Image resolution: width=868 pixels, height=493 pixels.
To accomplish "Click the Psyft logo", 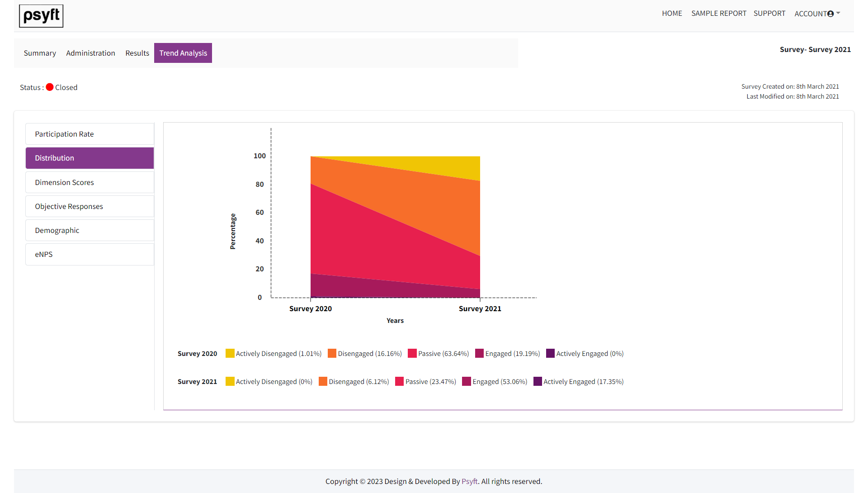I will point(41,16).
